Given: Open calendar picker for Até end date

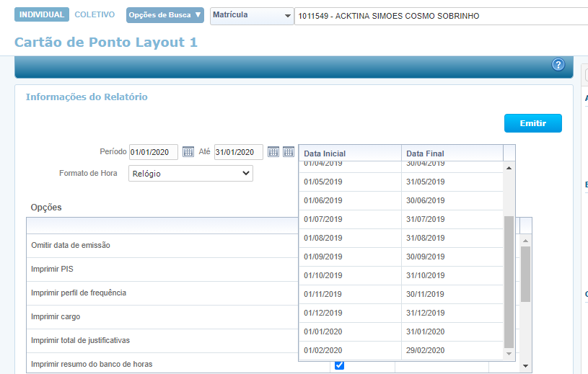Looking at the screenshot, I should click(x=273, y=152).
